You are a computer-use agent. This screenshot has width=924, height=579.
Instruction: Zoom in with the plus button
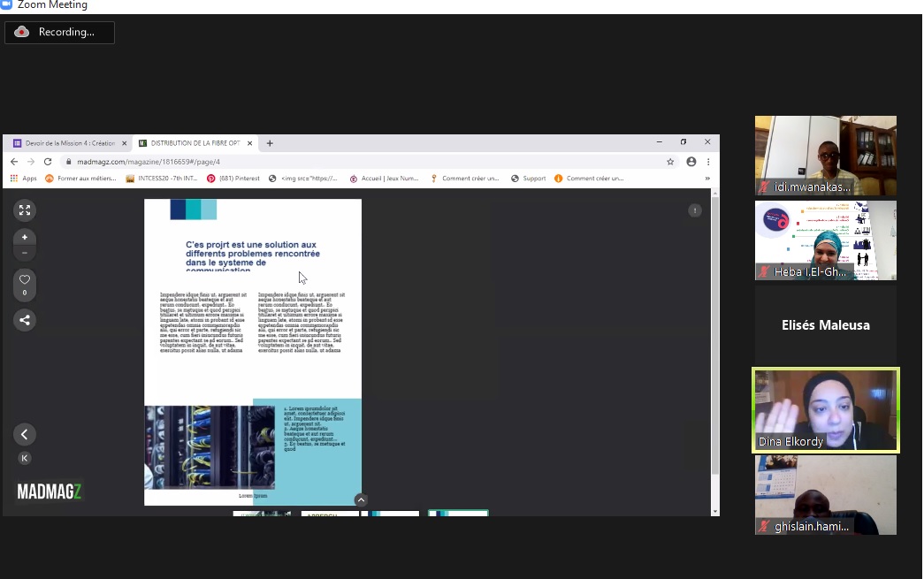click(x=25, y=237)
